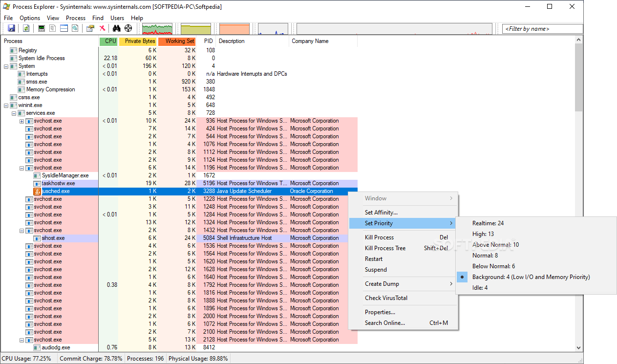Open the Options menu
The height and width of the screenshot is (364, 617).
[x=29, y=18]
